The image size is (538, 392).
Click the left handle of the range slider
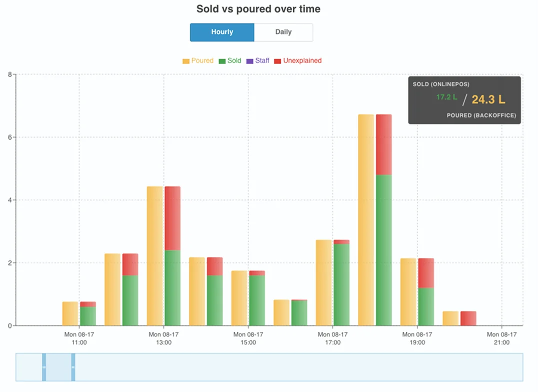tap(44, 367)
